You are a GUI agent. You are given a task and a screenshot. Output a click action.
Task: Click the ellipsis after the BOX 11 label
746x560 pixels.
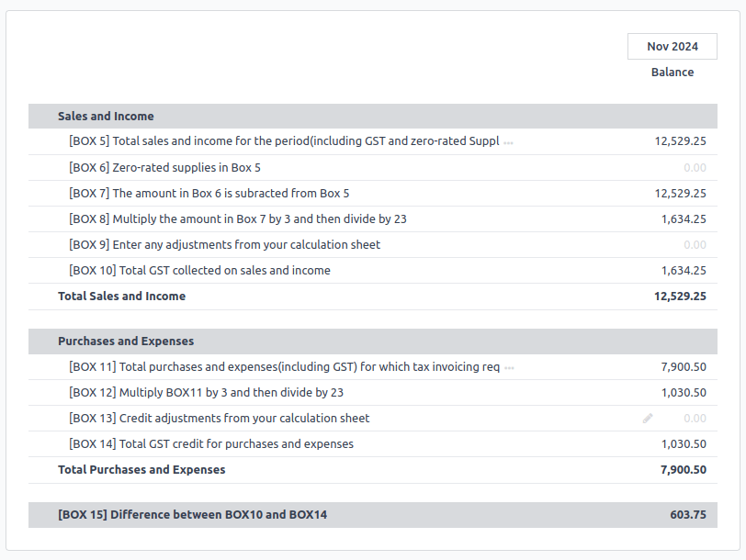tap(510, 367)
